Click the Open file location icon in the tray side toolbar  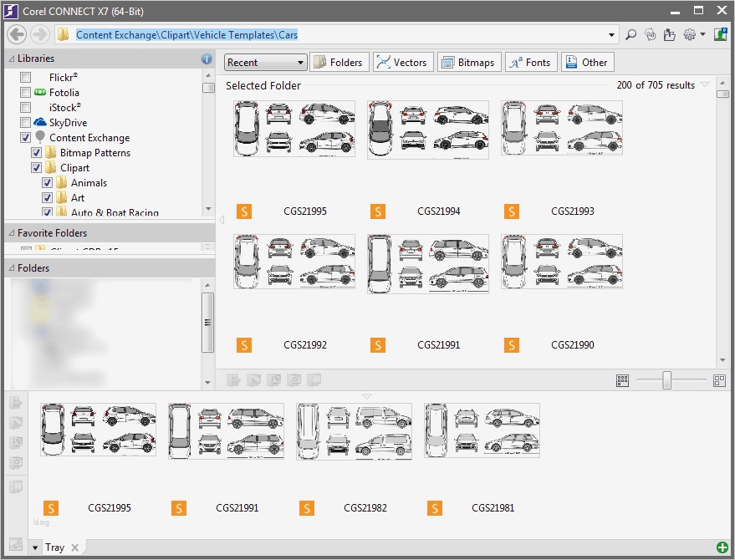[16, 486]
